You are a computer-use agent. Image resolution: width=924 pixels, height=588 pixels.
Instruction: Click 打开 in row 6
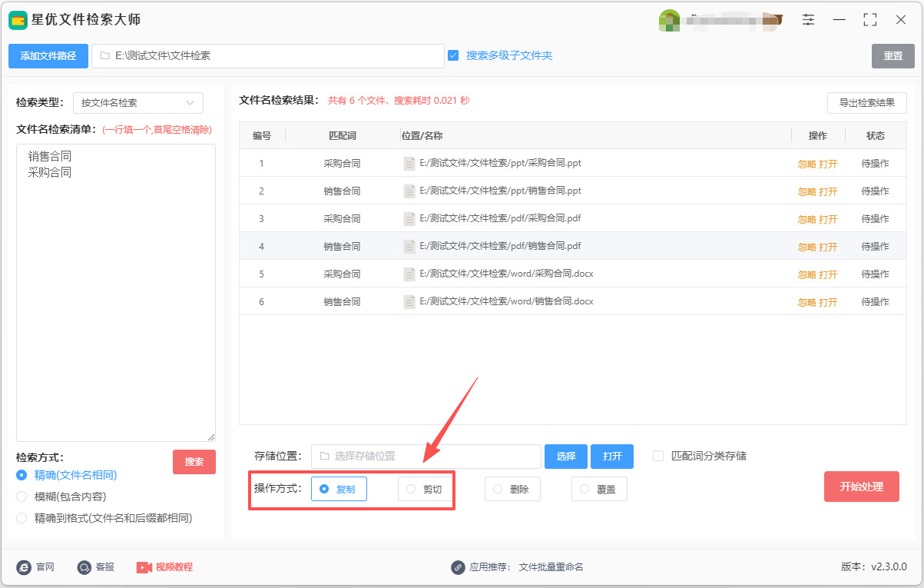828,302
